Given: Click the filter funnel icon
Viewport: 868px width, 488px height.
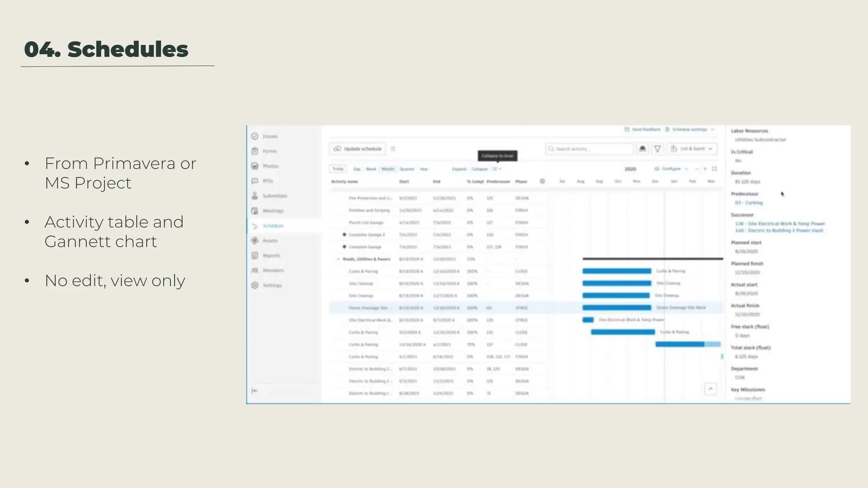Looking at the screenshot, I should [x=657, y=149].
